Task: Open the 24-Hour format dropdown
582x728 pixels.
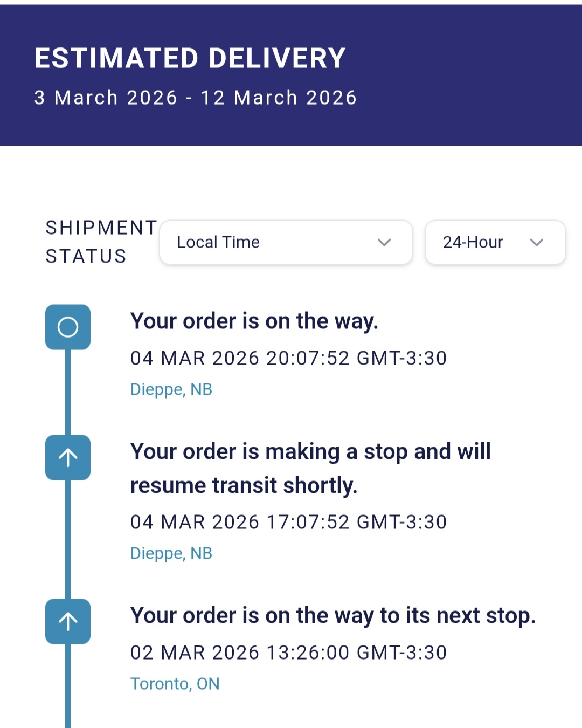Action: click(495, 242)
